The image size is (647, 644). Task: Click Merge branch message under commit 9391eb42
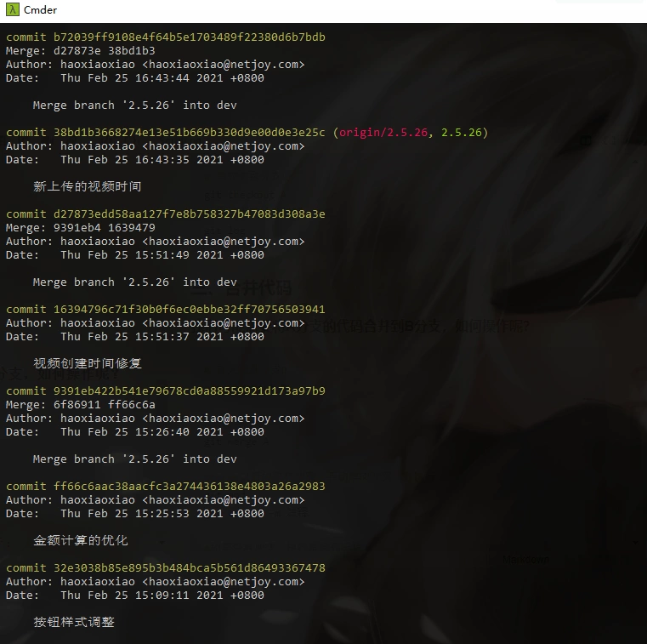(x=135, y=459)
